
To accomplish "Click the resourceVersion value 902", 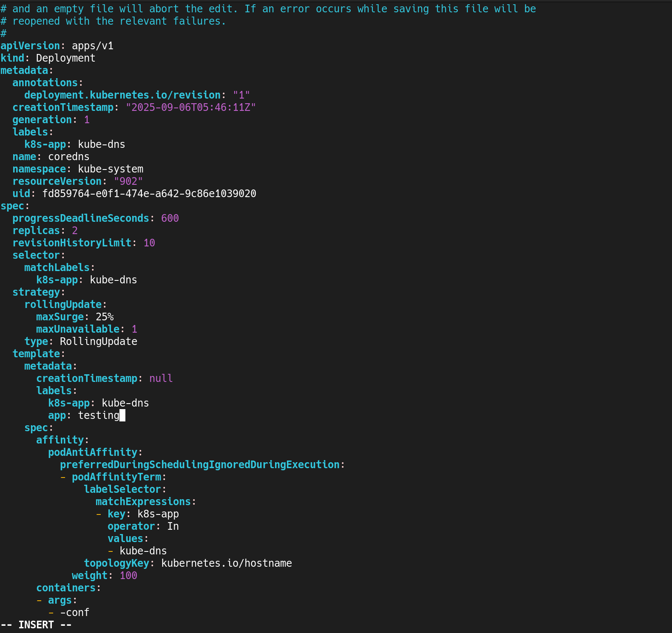I will click(128, 181).
